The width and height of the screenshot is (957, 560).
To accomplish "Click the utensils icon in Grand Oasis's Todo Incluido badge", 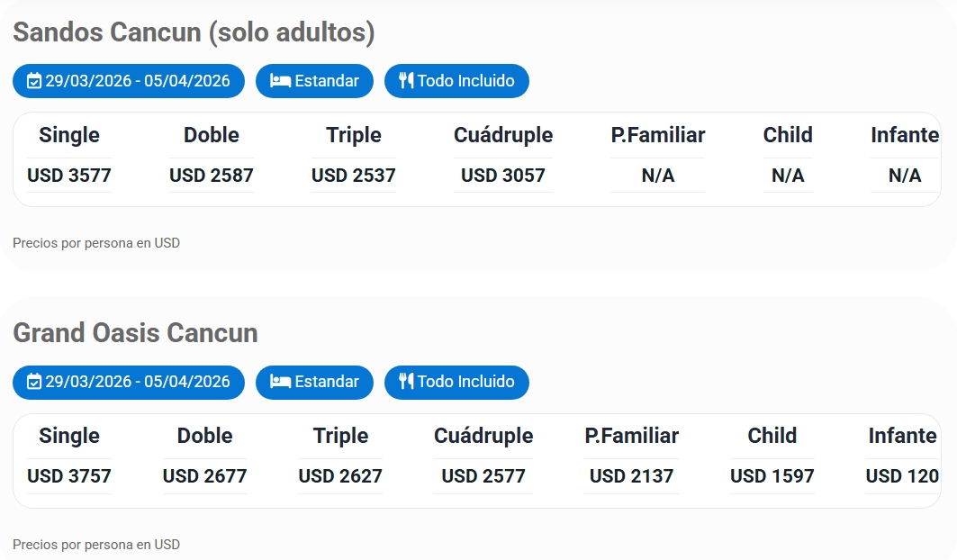I will [406, 382].
